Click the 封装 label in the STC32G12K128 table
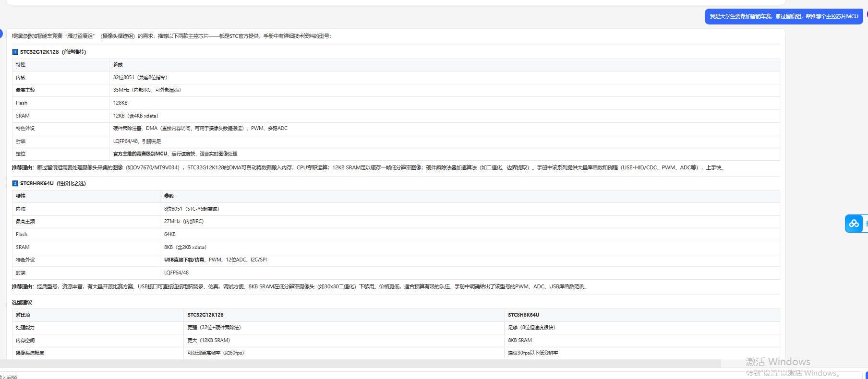Viewport: 868px width, 379px height. (x=21, y=141)
